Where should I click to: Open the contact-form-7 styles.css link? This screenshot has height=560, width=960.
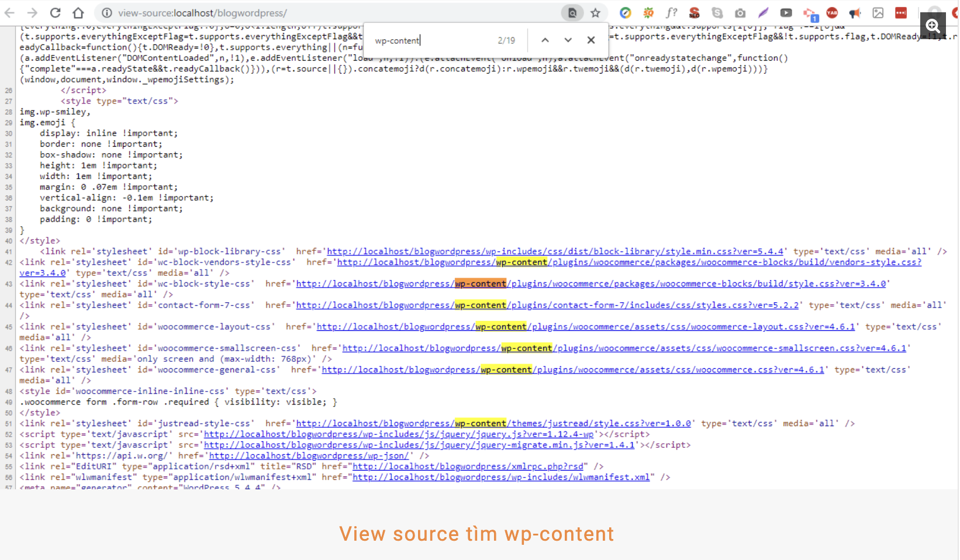tap(547, 305)
